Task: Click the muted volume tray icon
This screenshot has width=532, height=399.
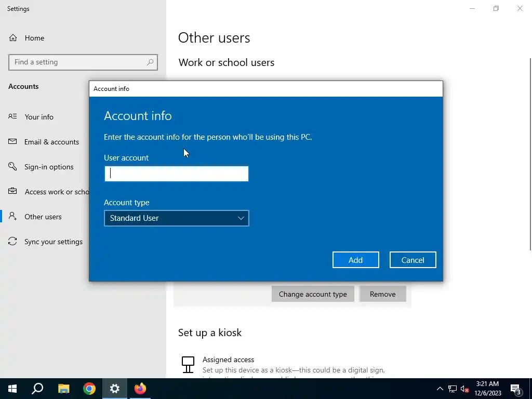Action: [x=465, y=389]
